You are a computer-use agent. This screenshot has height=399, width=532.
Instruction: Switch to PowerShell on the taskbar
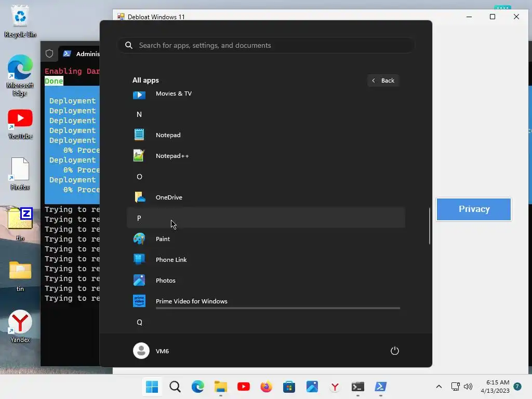(x=381, y=387)
